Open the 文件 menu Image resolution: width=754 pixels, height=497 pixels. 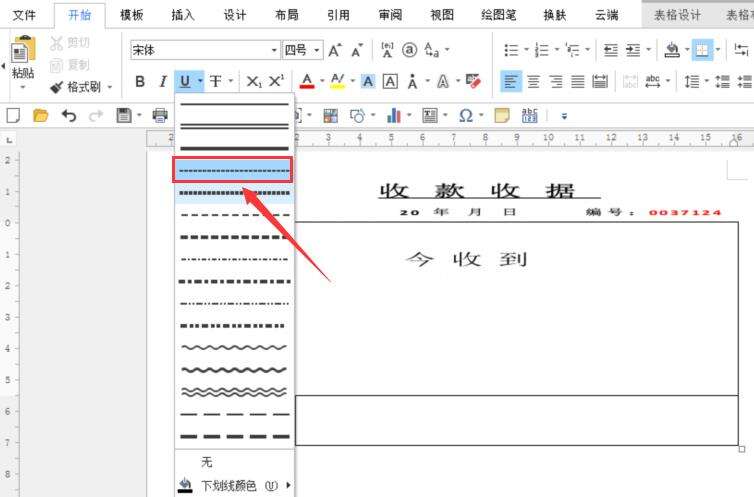click(x=24, y=15)
